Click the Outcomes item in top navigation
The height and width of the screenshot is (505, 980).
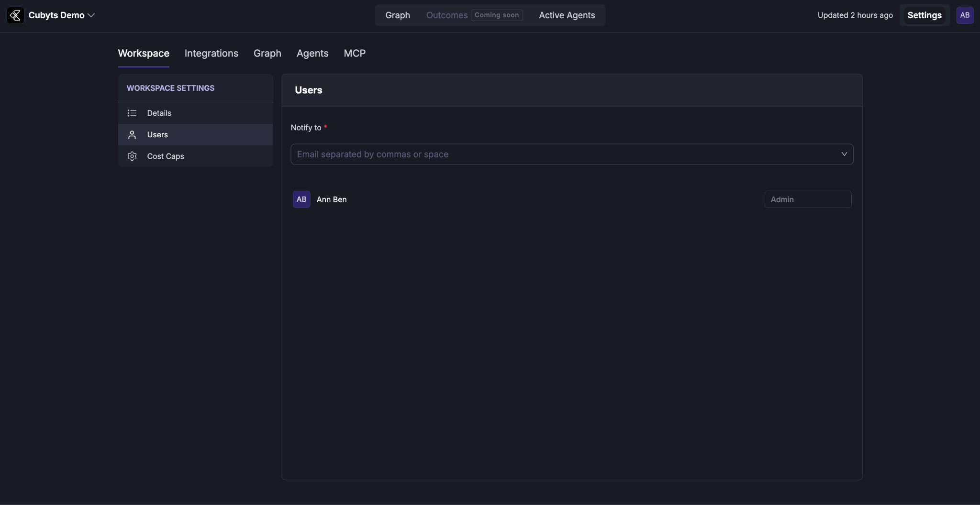tap(447, 15)
